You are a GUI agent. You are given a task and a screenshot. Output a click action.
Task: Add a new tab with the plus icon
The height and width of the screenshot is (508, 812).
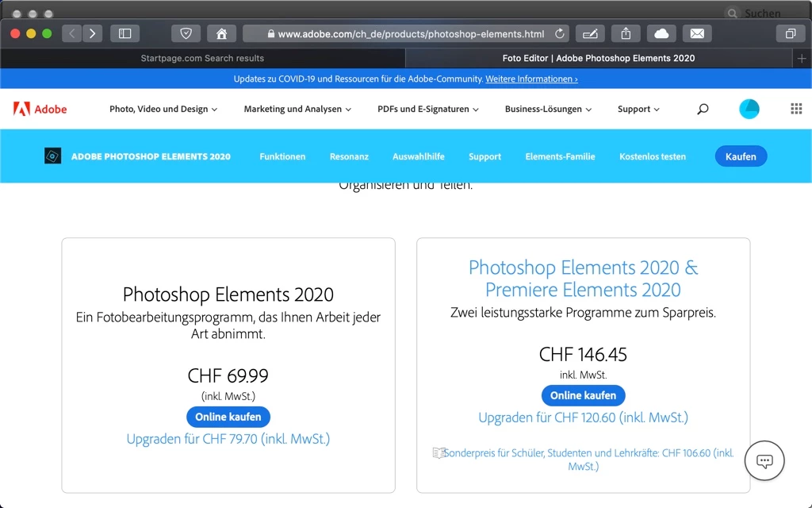coord(802,59)
